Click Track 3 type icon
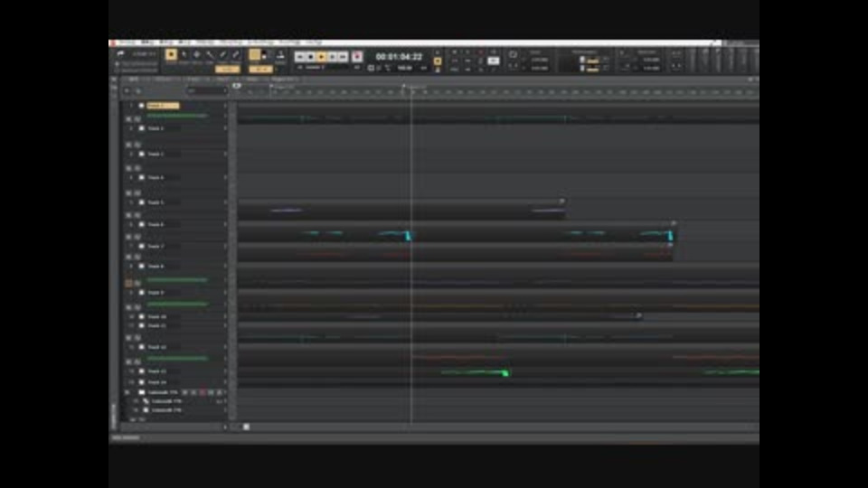The height and width of the screenshot is (488, 868). pyautogui.click(x=141, y=154)
